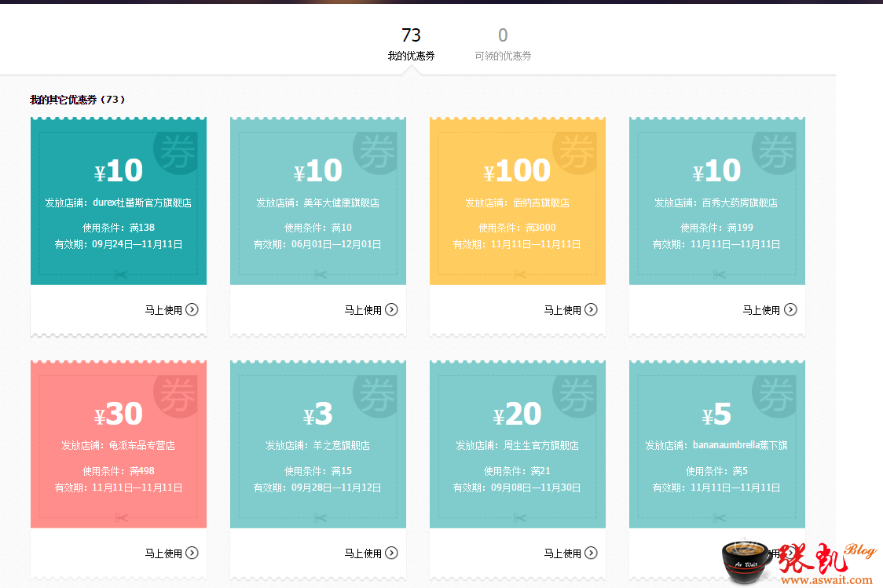Select the dark teal durex ¥10 coupon card
The image size is (883, 588).
[119, 203]
